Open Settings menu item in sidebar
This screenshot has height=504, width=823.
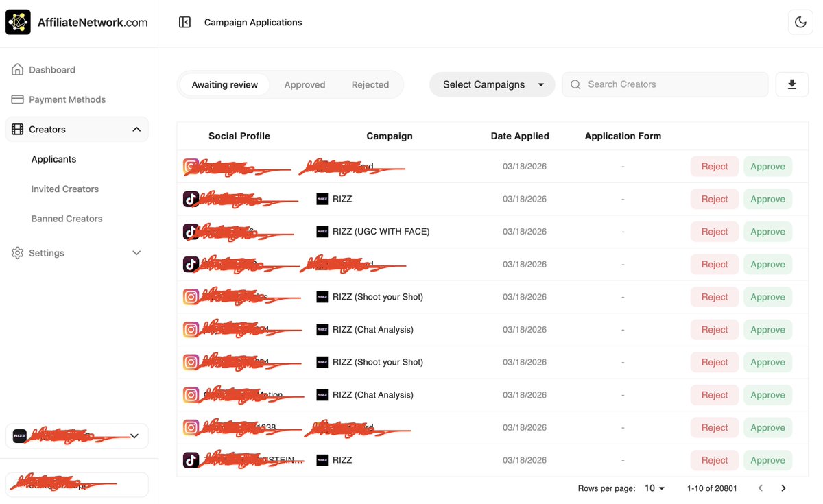[x=77, y=253]
